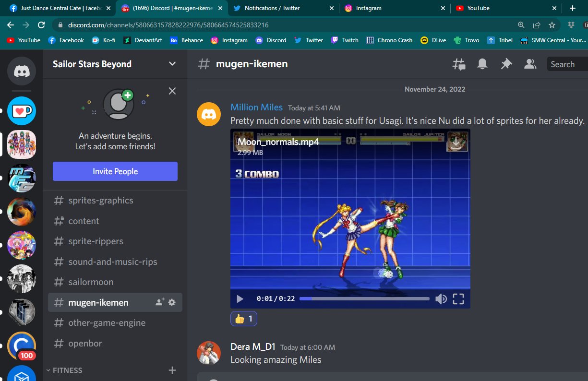This screenshot has width=588, height=381.
Task: Click the Invite People button
Action: [x=115, y=171]
